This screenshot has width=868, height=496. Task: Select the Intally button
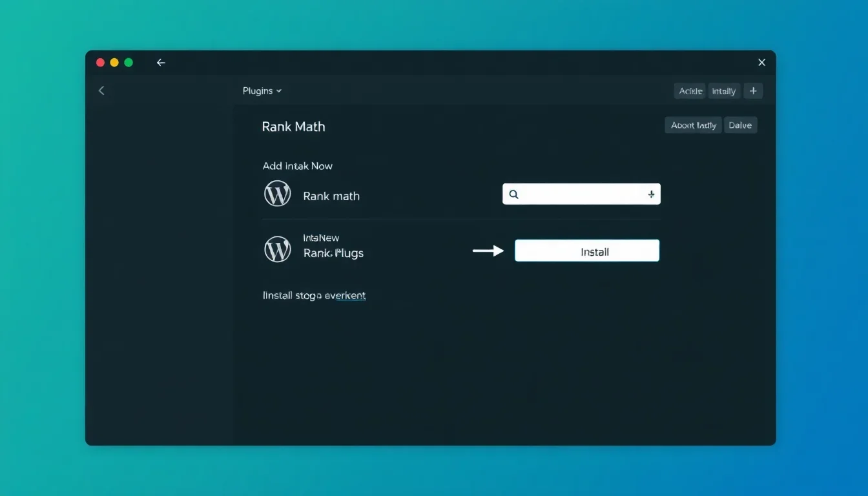coord(723,91)
